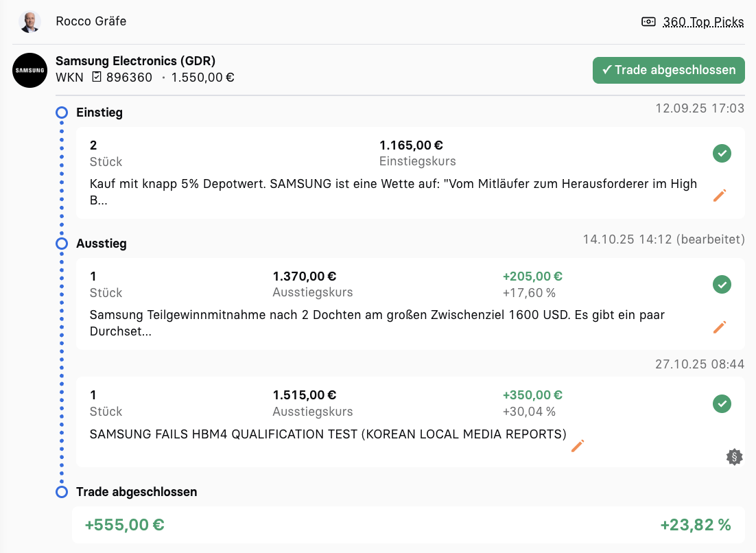This screenshot has width=756, height=553.
Task: Edit the Einstieg entry with pencil icon
Action: pyautogui.click(x=719, y=196)
